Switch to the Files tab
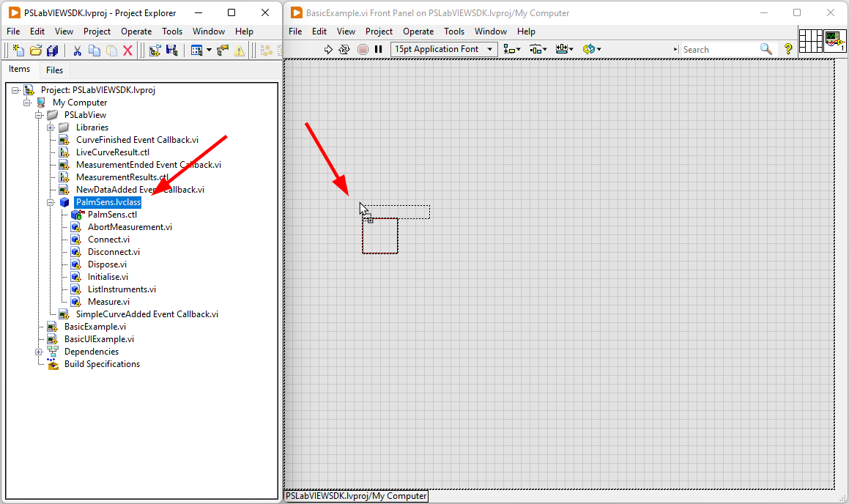Screen dimensions: 849x504 (54, 70)
